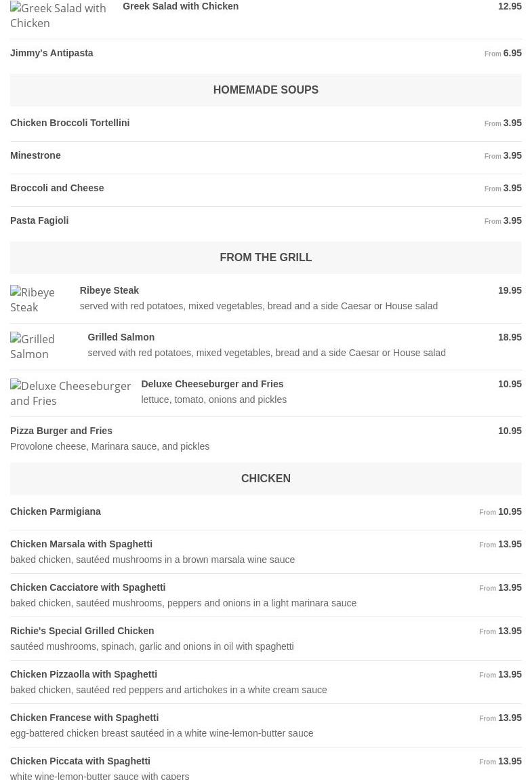
Task: Pick Broccoli and Cheese soup
Action: coord(57,188)
